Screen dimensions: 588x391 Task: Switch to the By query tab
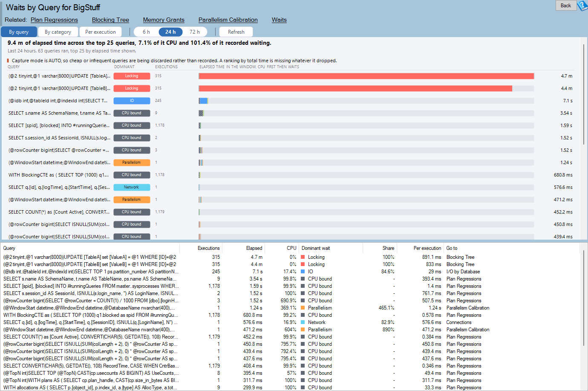(x=19, y=32)
